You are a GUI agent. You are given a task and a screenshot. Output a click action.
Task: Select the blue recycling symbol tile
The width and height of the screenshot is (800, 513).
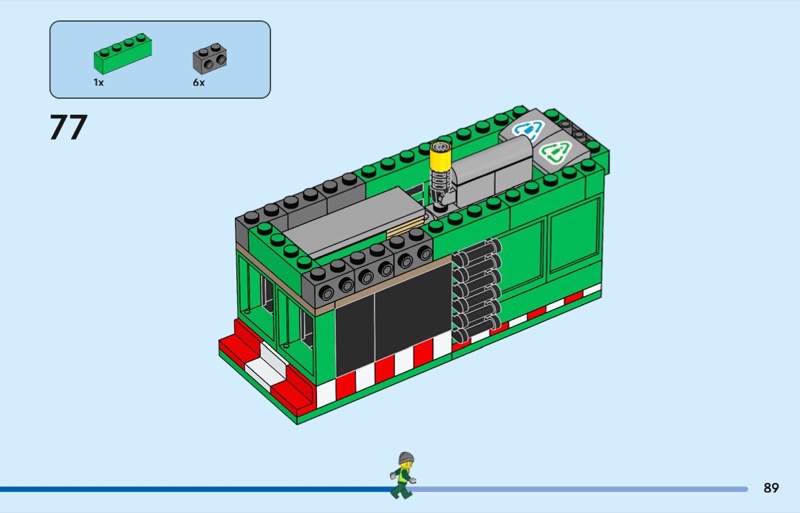(x=526, y=129)
